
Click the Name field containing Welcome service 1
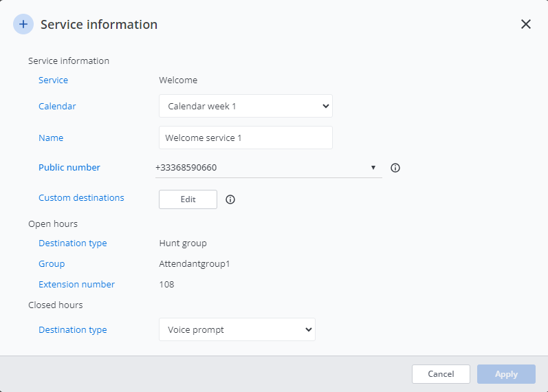click(x=245, y=138)
